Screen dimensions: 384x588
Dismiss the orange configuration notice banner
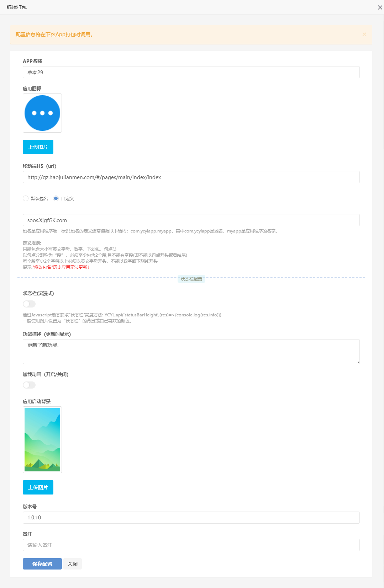click(x=364, y=34)
